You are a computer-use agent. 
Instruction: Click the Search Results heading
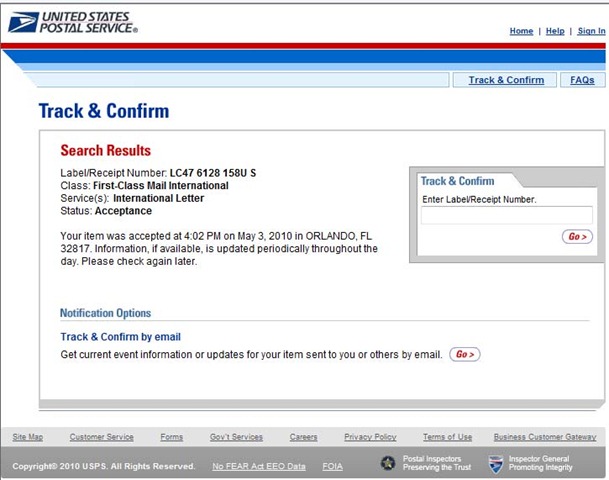coord(105,150)
